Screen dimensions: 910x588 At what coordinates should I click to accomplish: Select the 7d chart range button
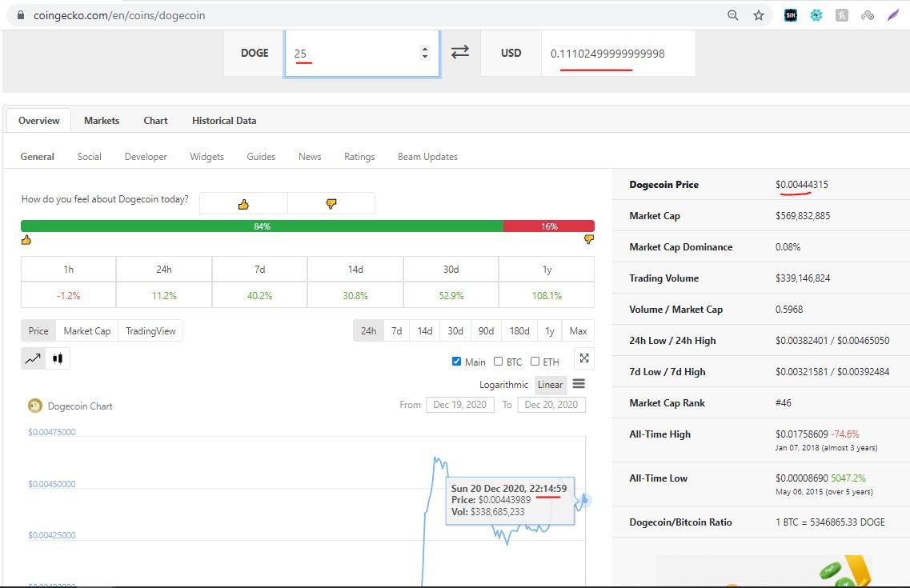pyautogui.click(x=396, y=330)
